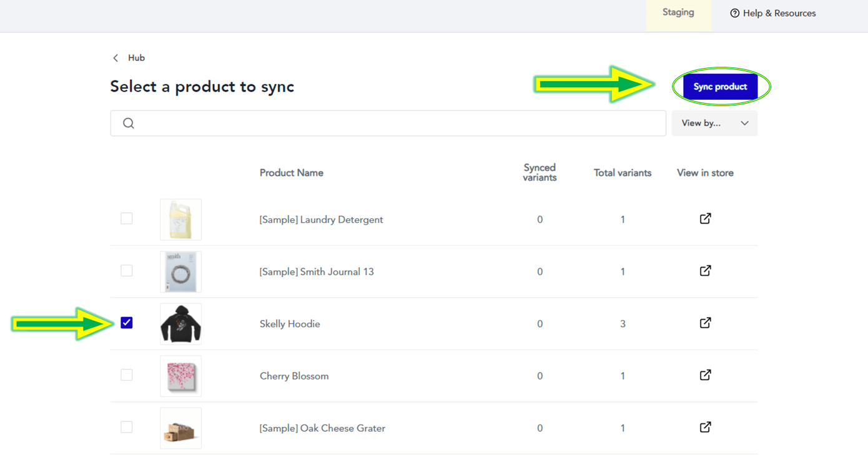Click the Help & Resources question-mark icon
The height and width of the screenshot is (455, 868).
[x=735, y=13]
